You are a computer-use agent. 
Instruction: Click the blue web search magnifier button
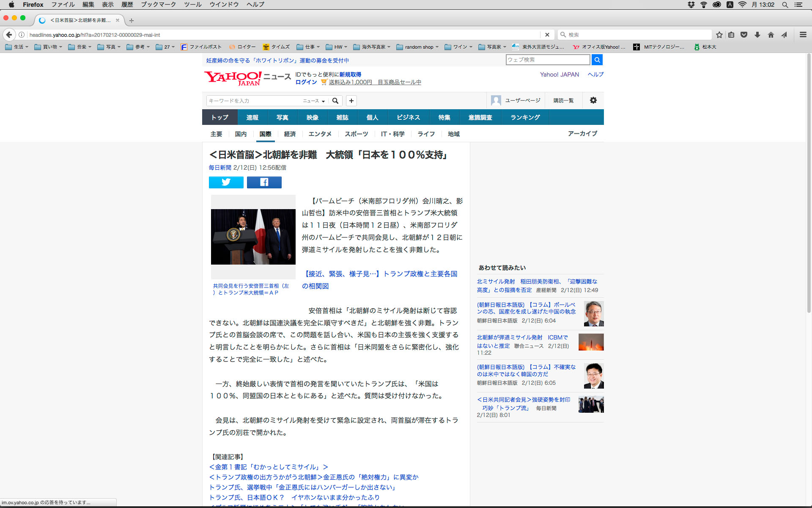[597, 60]
